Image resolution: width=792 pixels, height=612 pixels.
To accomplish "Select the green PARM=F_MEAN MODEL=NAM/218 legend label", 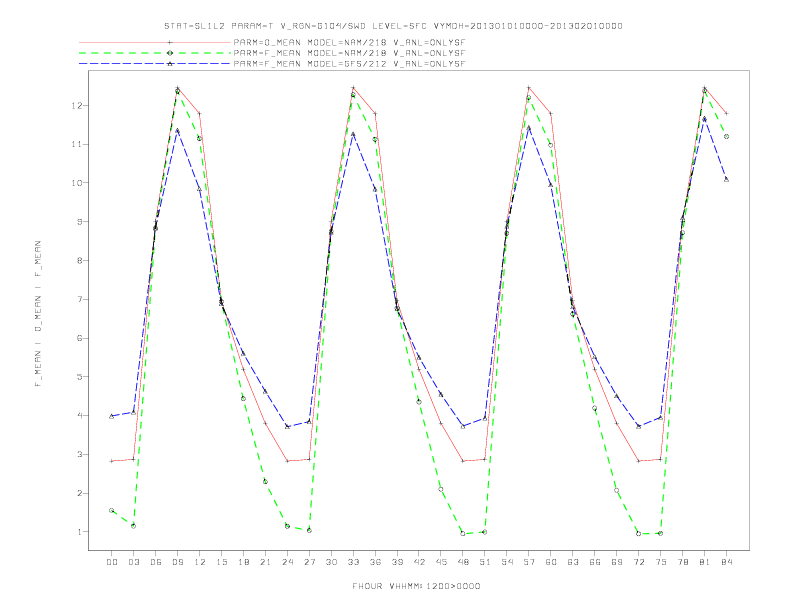I will [349, 53].
